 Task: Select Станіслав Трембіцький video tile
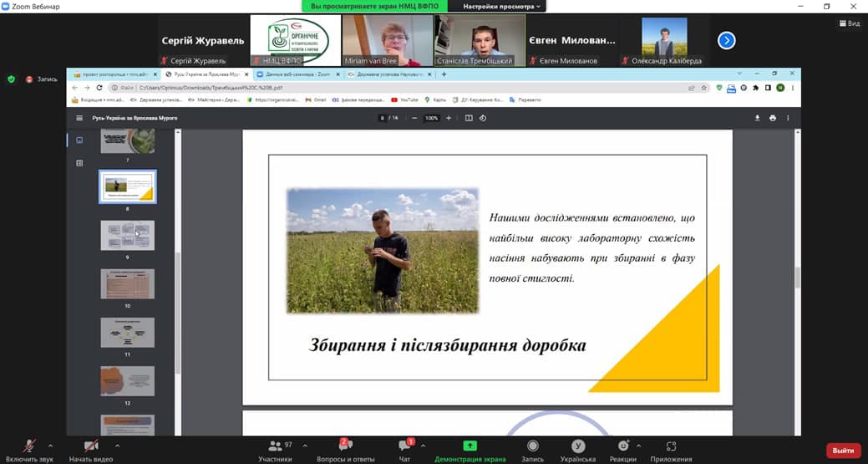point(480,40)
